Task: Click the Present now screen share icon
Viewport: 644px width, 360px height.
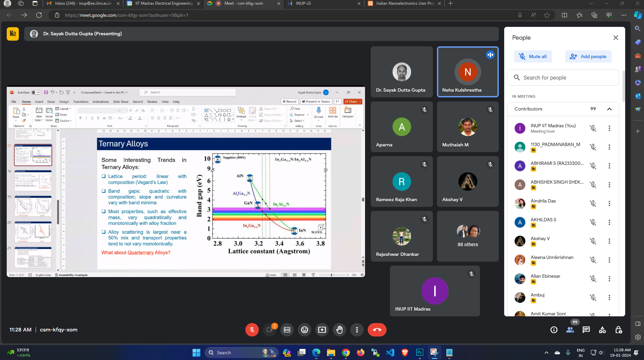Action: pyautogui.click(x=322, y=330)
